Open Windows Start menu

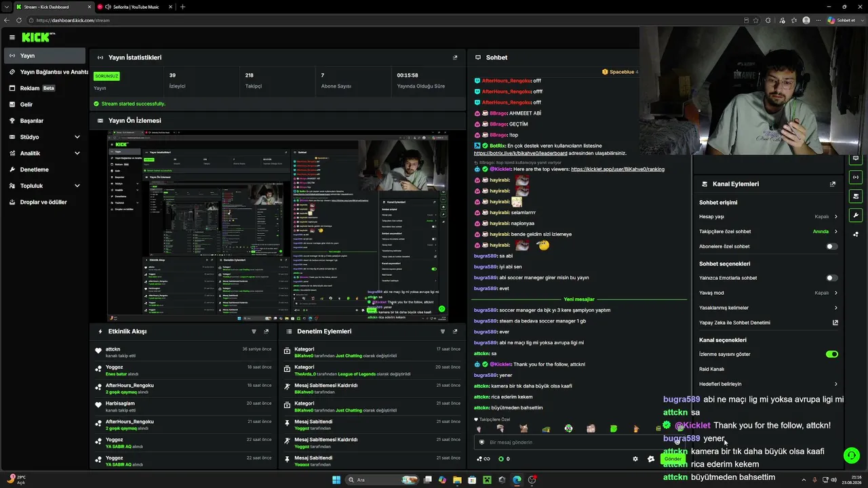[336, 480]
